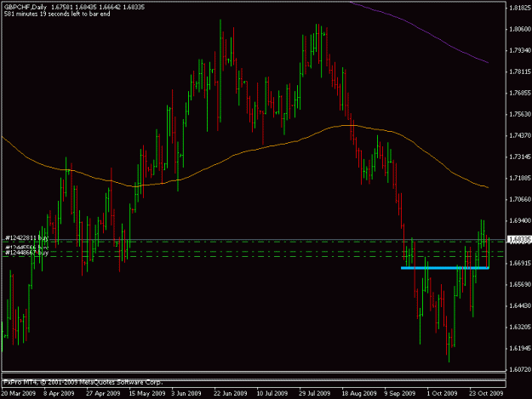Click the 3 Jun 2009 date label
The height and width of the screenshot is (399, 532).
pos(186,393)
